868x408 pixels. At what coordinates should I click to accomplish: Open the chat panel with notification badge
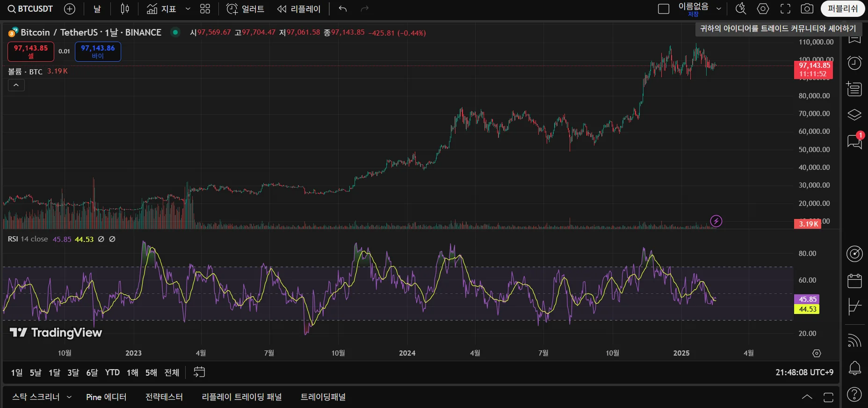[854, 141]
